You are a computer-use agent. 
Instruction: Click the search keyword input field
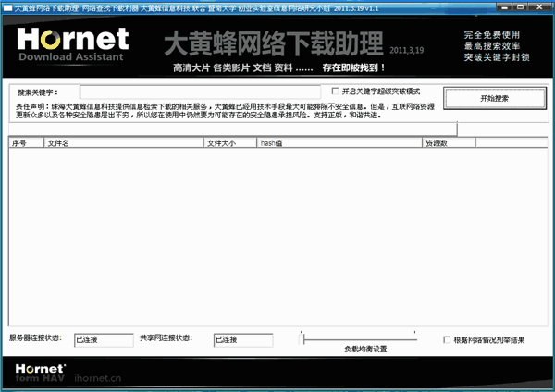[201, 92]
